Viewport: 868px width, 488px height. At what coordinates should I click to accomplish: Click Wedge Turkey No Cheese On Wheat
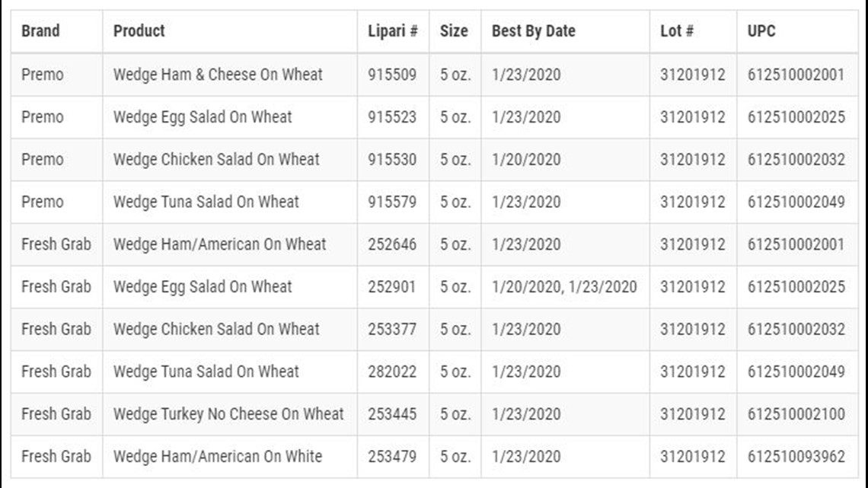[x=228, y=414]
